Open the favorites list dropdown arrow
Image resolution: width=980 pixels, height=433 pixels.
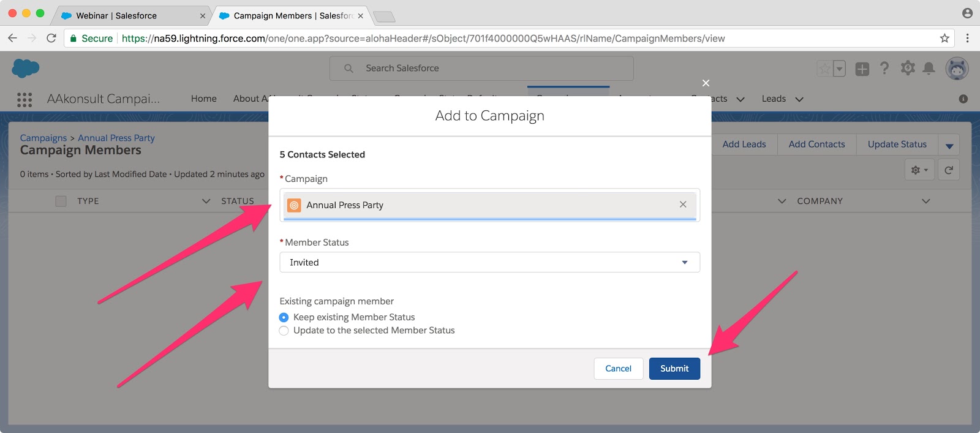840,69
